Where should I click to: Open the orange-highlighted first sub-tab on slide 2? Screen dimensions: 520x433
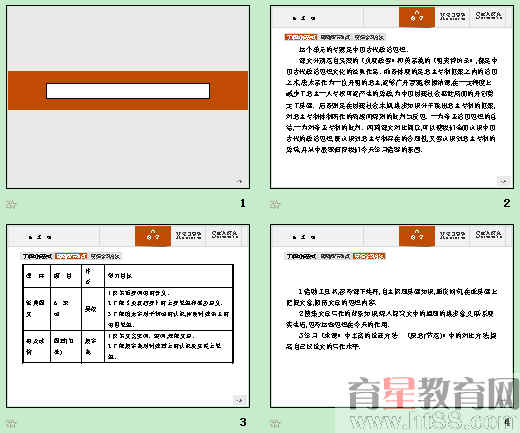tap(301, 37)
